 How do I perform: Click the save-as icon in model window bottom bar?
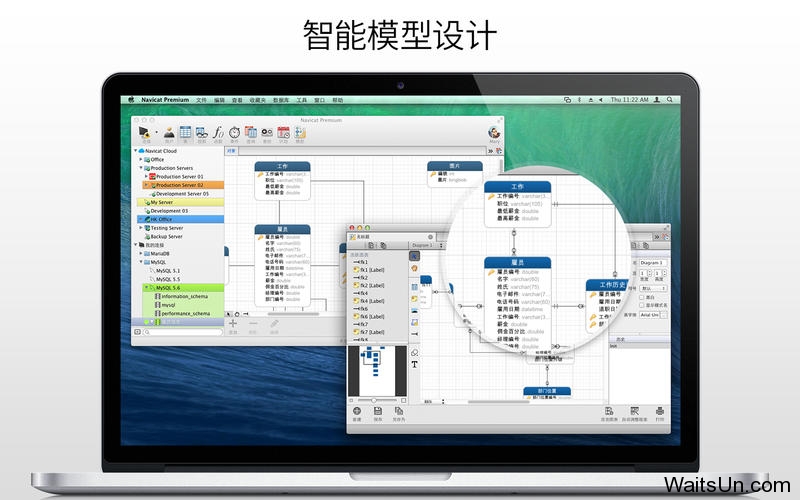click(398, 411)
